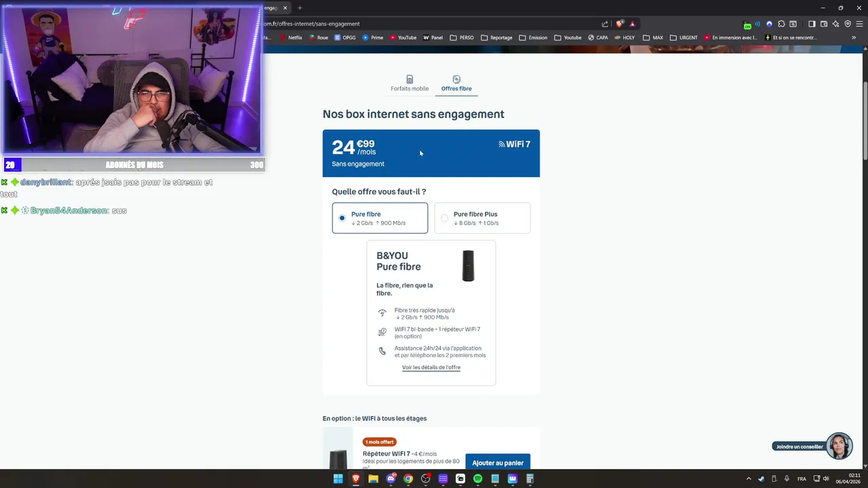Open the Windows Start menu
Viewport: 868px width, 488px height.
[338, 479]
